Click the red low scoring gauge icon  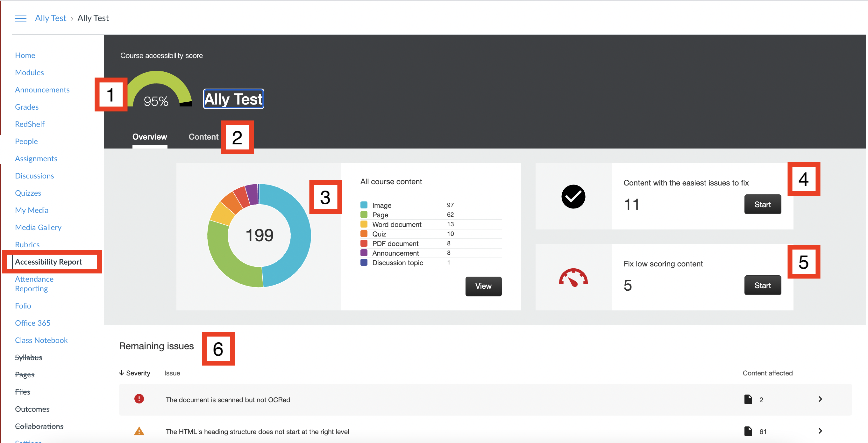(x=573, y=278)
